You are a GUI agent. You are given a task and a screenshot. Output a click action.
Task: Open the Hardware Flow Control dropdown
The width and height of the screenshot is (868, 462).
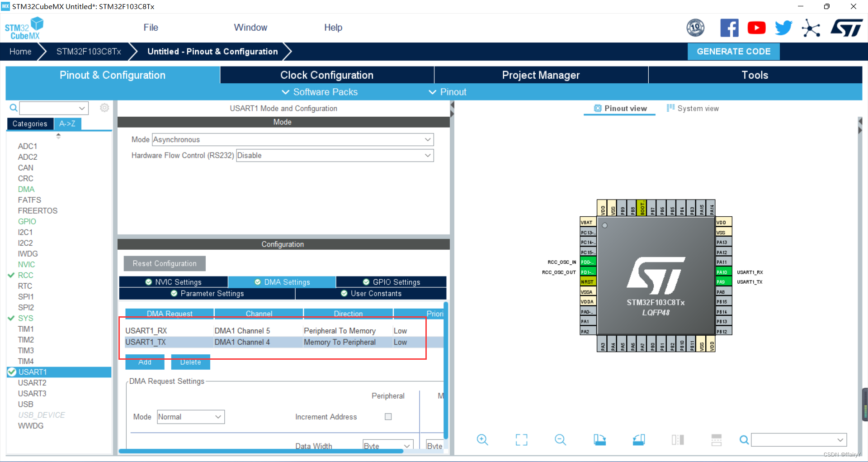335,155
